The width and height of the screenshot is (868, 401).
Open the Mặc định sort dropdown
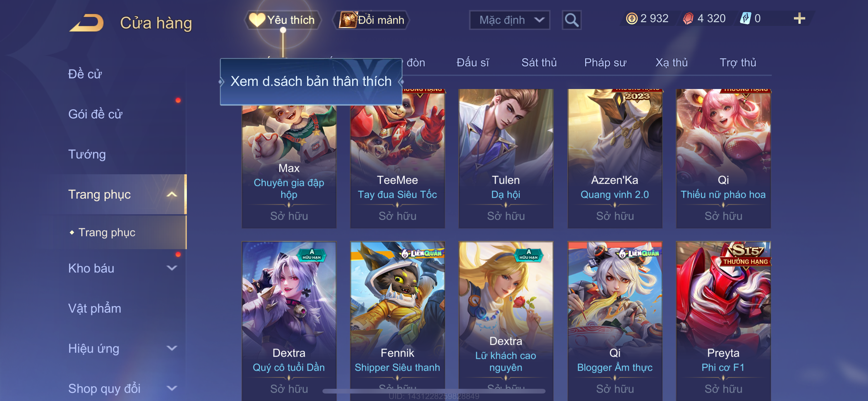coord(510,20)
